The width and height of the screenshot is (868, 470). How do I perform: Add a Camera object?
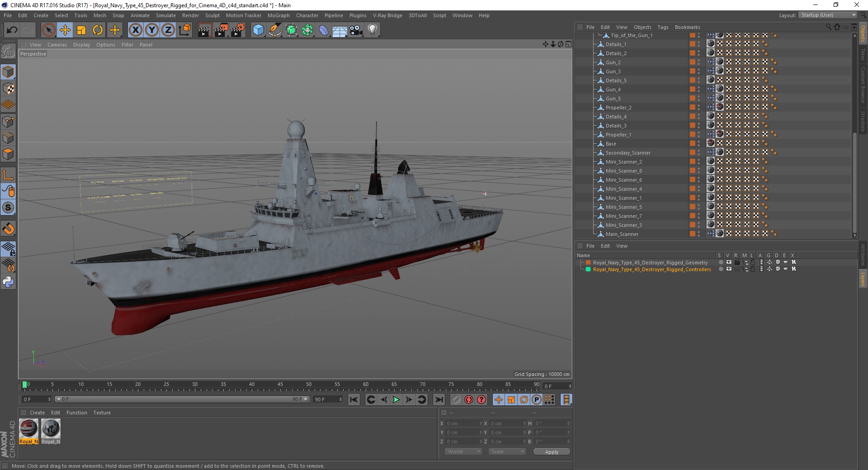coord(356,30)
